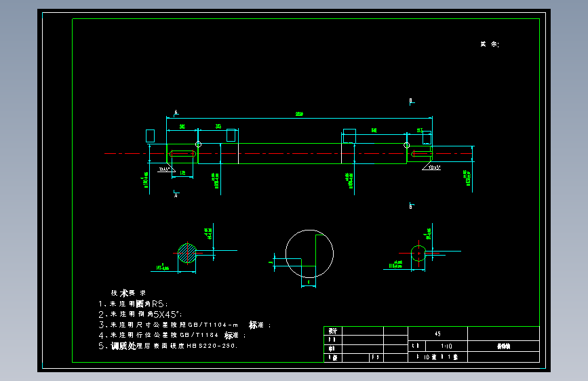
Task: Click note 3 mentioning GB/T1104-m
Action: pyautogui.click(x=184, y=325)
